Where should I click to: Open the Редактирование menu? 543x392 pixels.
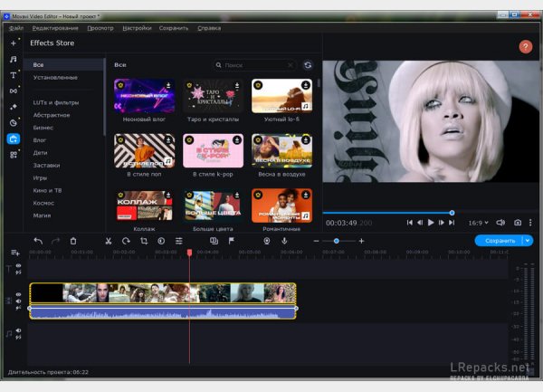click(55, 28)
